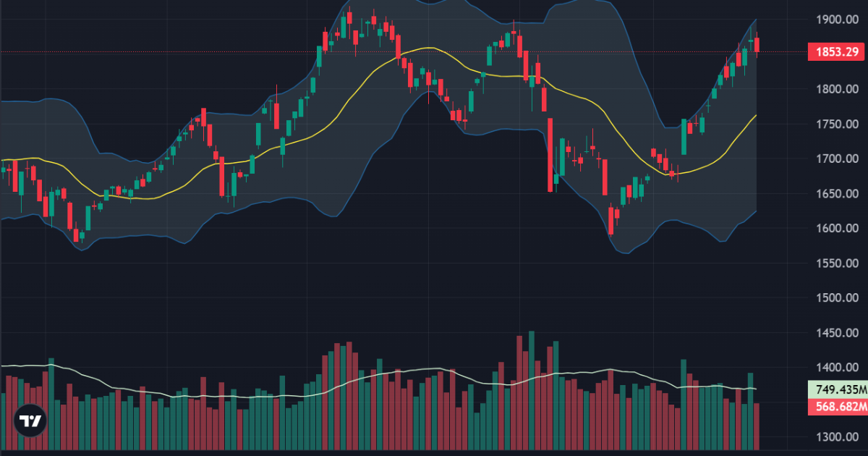This screenshot has width=868, height=456.
Task: Click the green 749.435M volume label
Action: point(837,390)
